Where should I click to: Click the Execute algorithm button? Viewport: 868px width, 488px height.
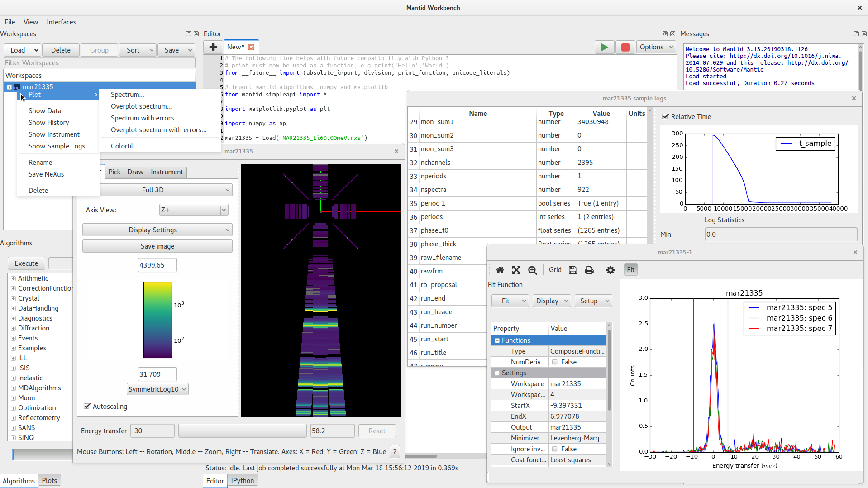[x=26, y=263]
